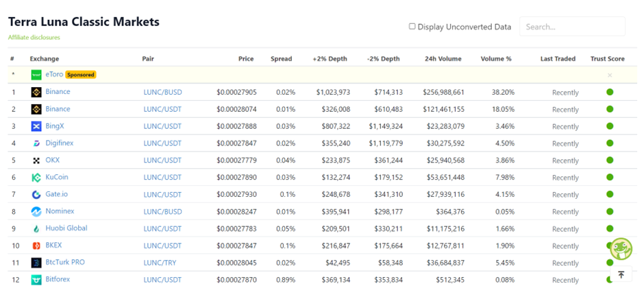
Task: Open the eToro sponsored exchange link
Action: pos(54,74)
